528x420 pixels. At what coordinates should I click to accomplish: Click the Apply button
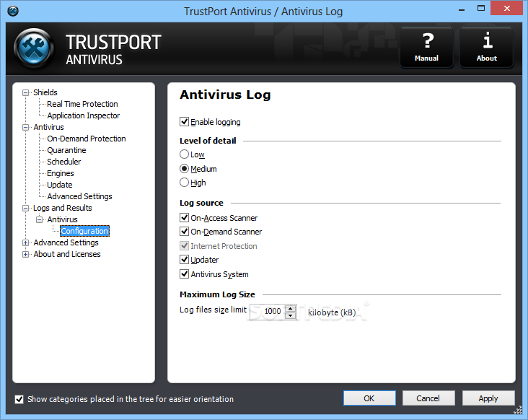point(488,398)
